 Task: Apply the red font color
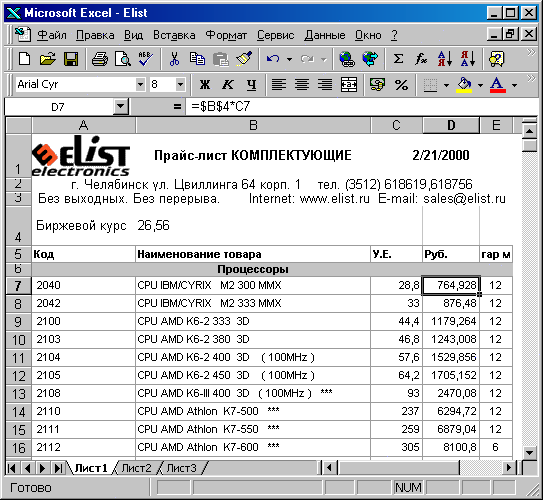[x=498, y=84]
